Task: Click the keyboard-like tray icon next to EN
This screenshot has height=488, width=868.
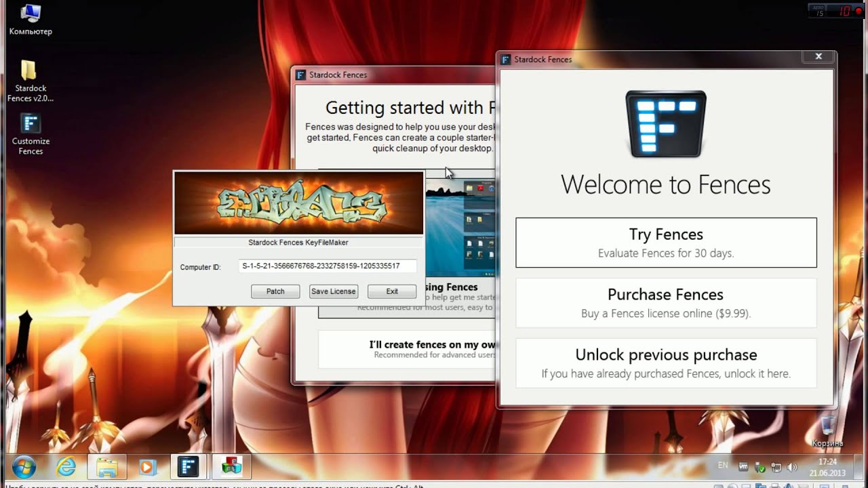Action: pos(743,467)
